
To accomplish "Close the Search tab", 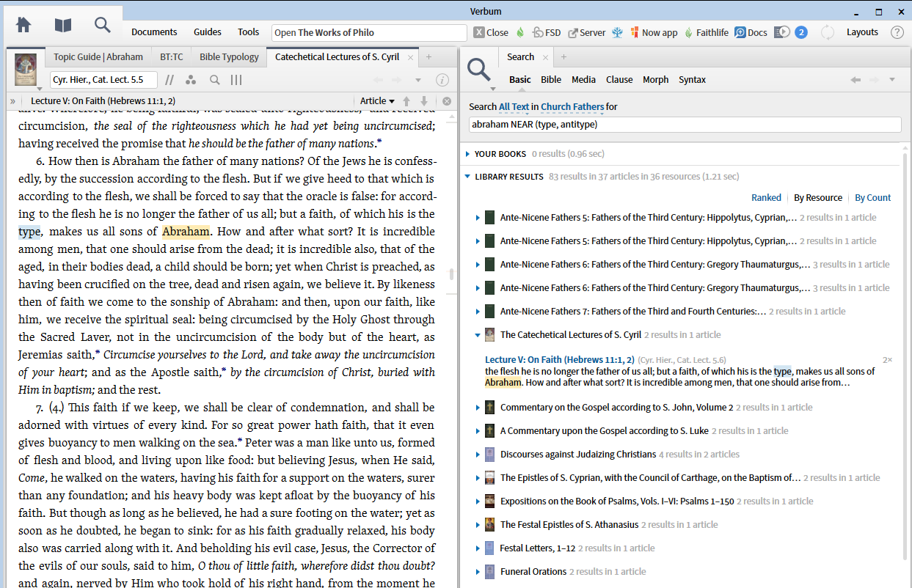I will (x=545, y=57).
